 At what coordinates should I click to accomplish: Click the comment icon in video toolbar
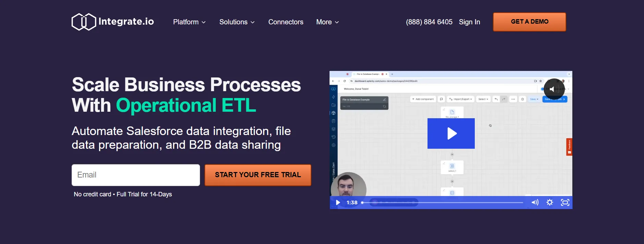click(441, 99)
